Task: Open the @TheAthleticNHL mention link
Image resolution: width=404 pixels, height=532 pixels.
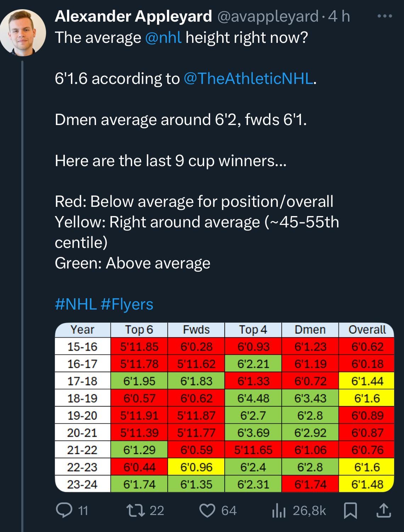Action: click(248, 79)
